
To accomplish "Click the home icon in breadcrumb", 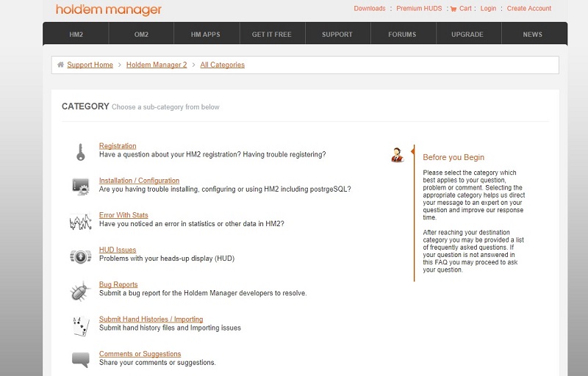I will point(60,65).
